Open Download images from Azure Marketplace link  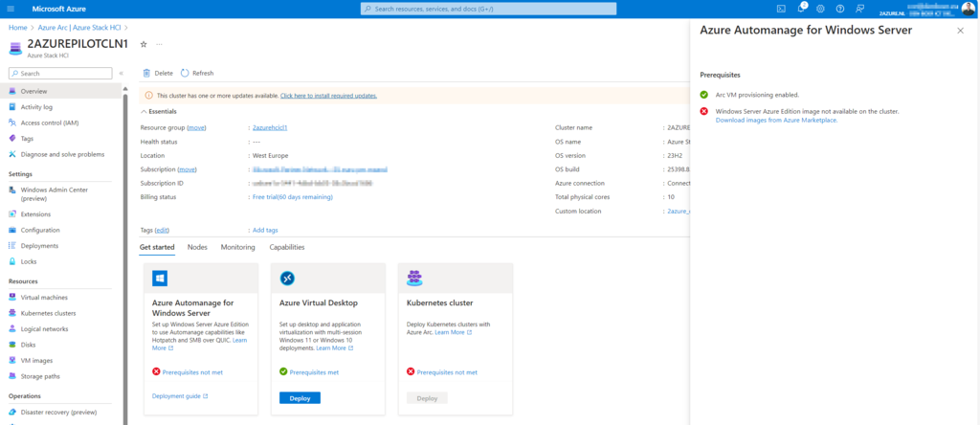click(776, 120)
